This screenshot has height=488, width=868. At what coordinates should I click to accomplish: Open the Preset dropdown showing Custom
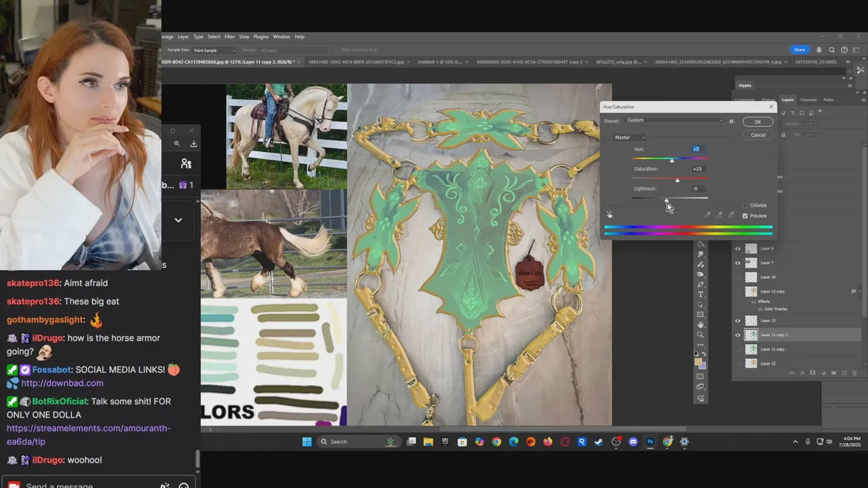pos(674,121)
